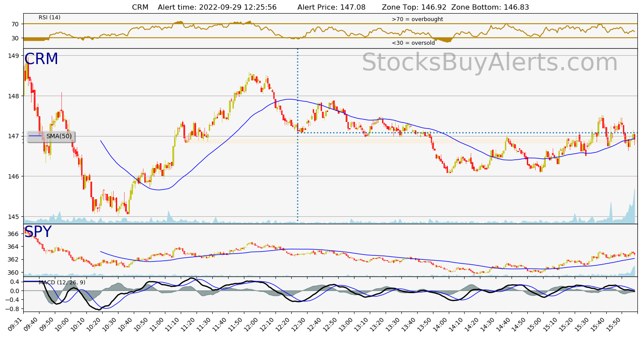Click 'Zone Top: 146.92' in title
The width and height of the screenshot is (644, 337).
[x=414, y=7]
